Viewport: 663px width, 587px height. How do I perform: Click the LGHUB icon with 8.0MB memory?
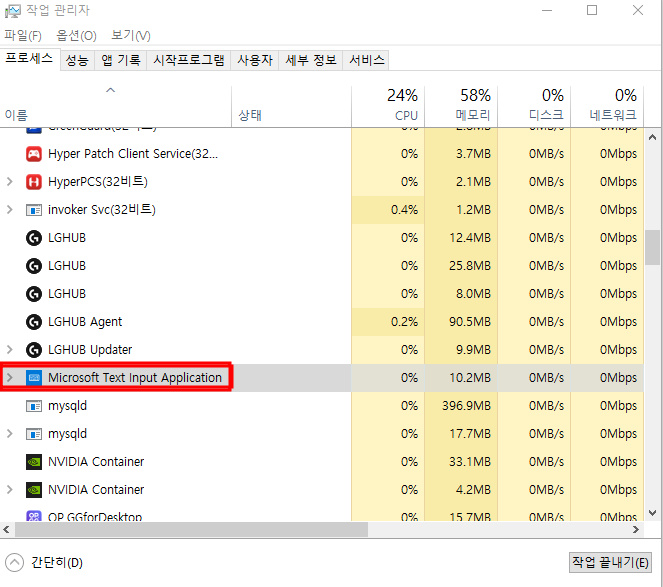click(x=34, y=294)
